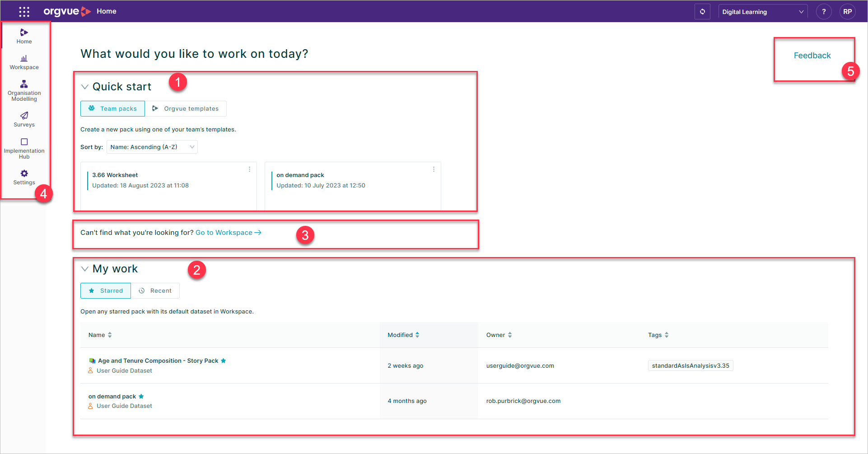Open the Workspace section from the sidebar
Image resolution: width=868 pixels, height=454 pixels.
[x=24, y=62]
